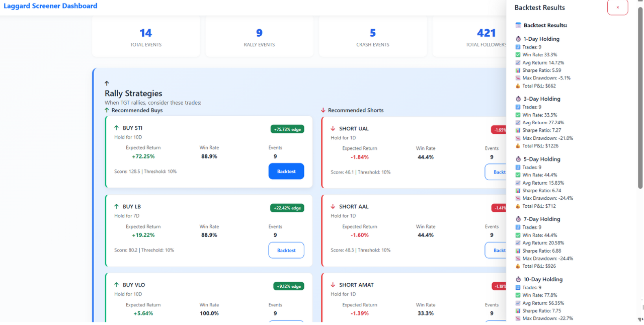Click the stopwatch icon for 10-Day Holding

[x=518, y=279]
